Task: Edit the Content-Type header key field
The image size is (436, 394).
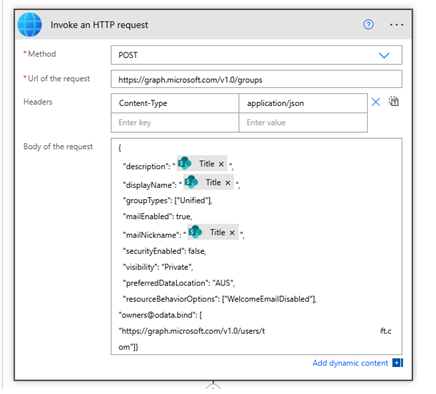Action: (175, 103)
